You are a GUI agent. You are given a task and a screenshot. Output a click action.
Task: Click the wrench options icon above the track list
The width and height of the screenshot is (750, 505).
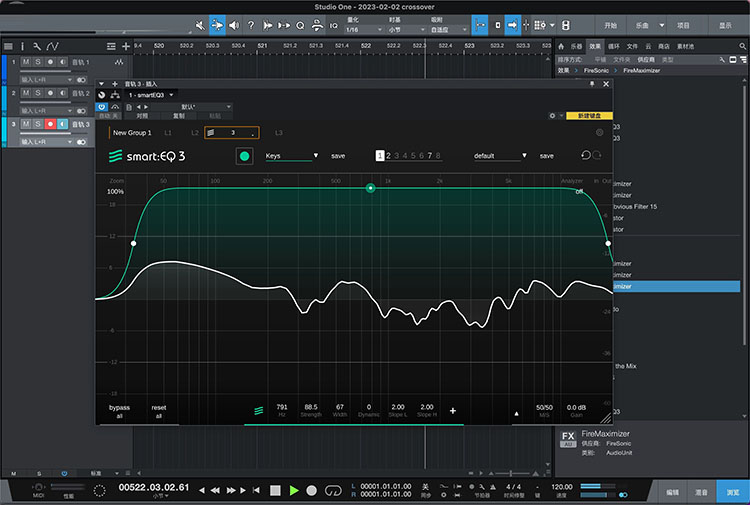(37, 46)
